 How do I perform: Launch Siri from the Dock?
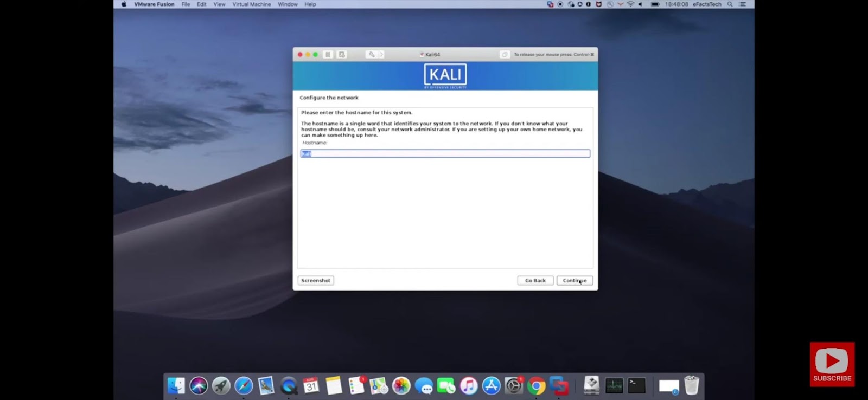(x=199, y=385)
